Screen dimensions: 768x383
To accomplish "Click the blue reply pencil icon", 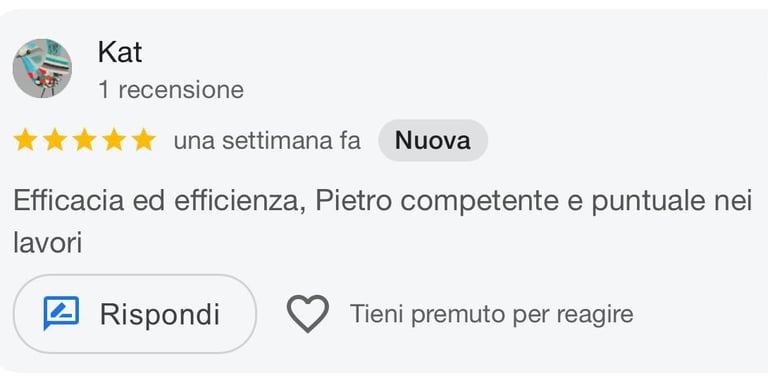I will [61, 313].
